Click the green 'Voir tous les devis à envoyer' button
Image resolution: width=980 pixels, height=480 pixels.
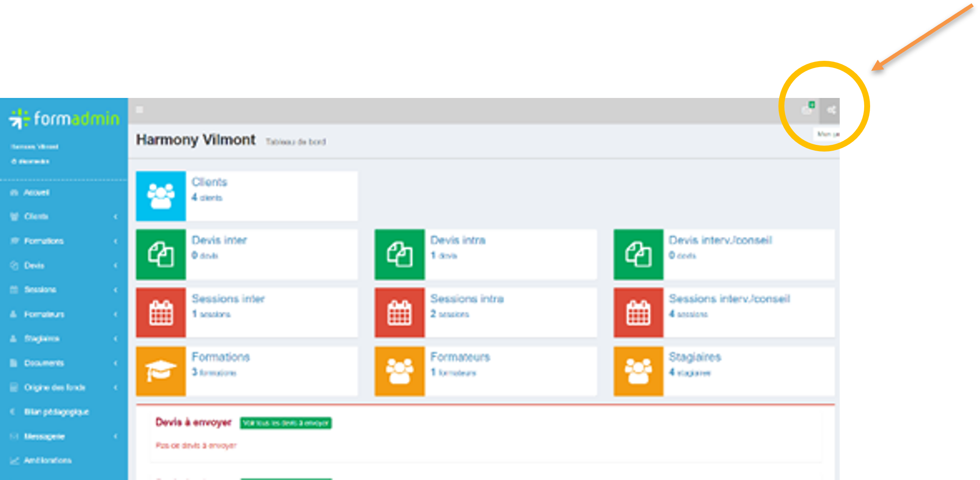point(286,423)
